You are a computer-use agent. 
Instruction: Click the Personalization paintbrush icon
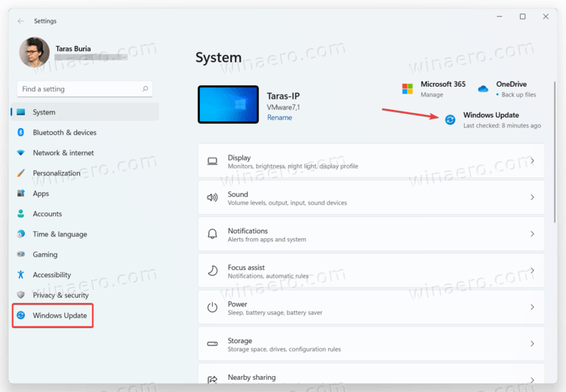(x=21, y=173)
